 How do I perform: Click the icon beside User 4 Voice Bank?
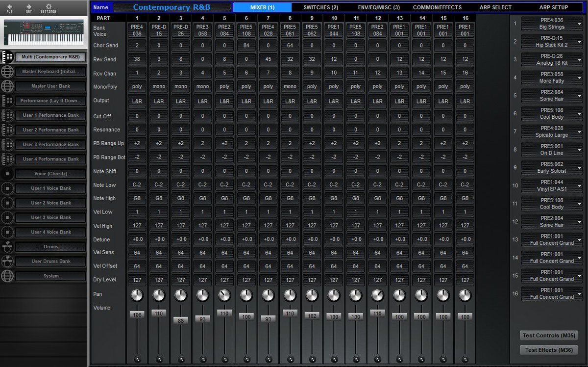(7, 232)
